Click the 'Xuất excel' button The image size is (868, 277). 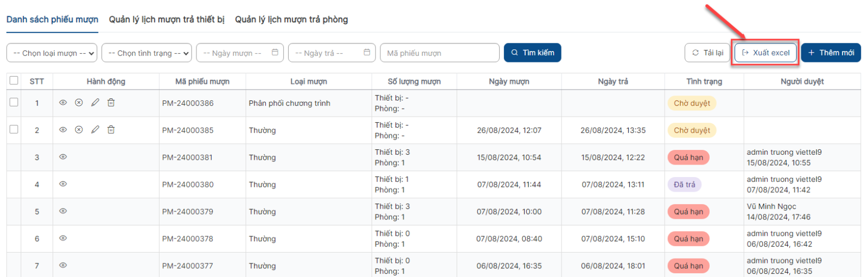(765, 53)
